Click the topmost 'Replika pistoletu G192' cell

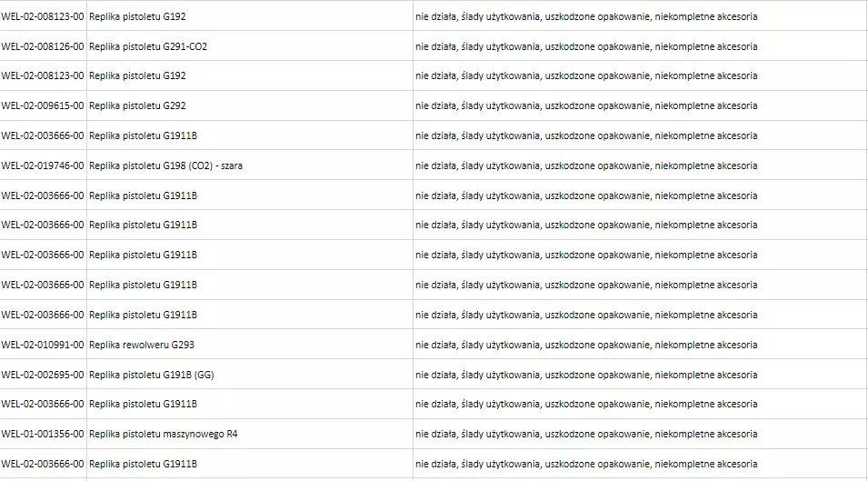(x=137, y=16)
